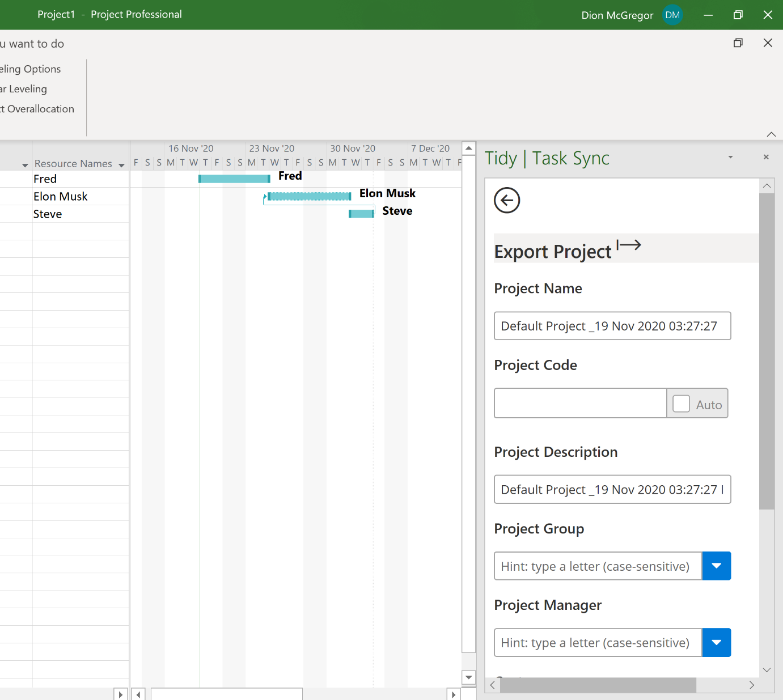Select Fred's task bar in the Gantt chart

234,178
